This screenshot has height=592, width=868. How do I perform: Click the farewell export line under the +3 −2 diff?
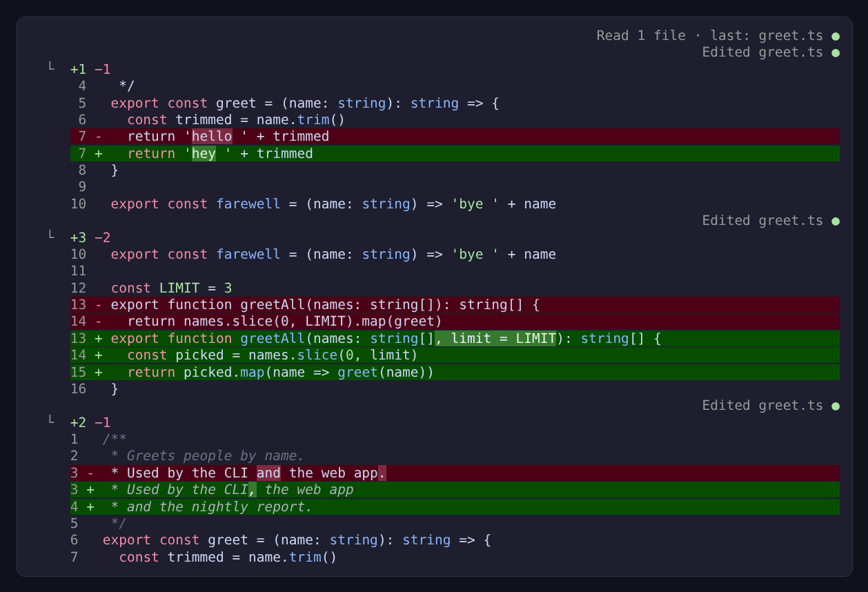[333, 254]
